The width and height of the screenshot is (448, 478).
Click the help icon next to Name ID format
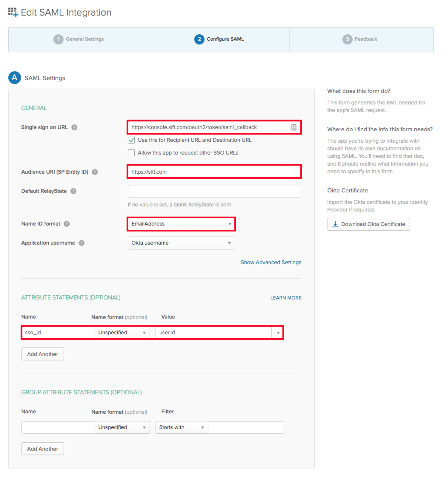click(67, 224)
